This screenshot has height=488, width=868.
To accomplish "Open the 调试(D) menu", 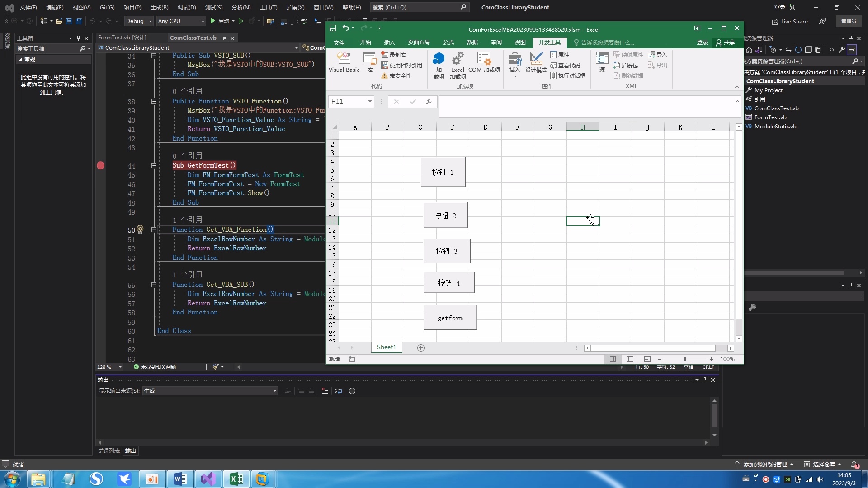I will (186, 7).
